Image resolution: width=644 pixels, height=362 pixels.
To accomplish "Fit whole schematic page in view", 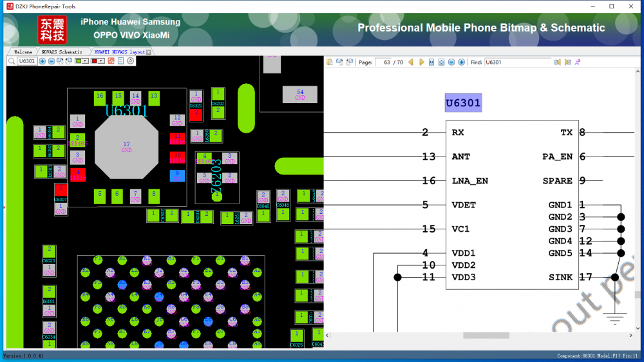I will (x=442, y=62).
